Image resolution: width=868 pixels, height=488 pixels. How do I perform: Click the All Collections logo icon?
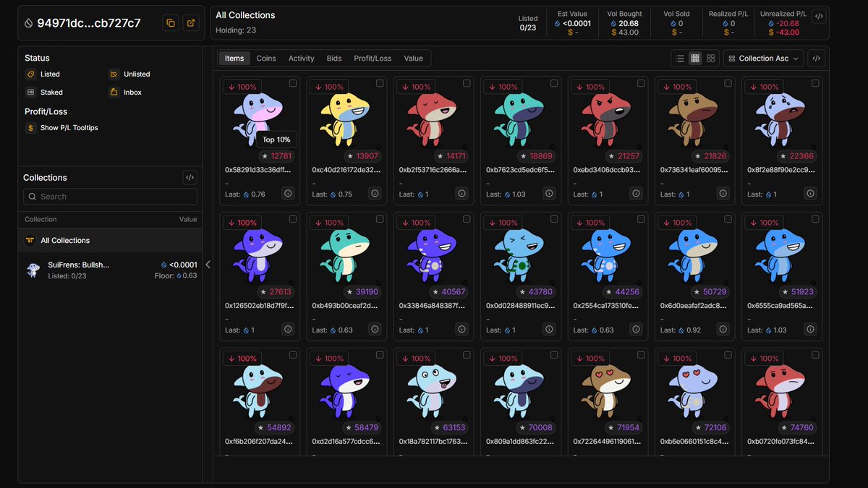click(30, 240)
